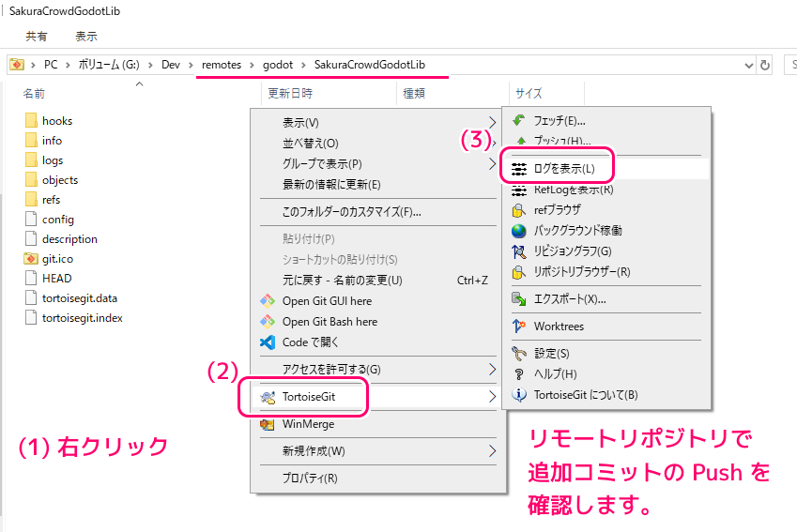
Task: Choose Open Git Bash here
Action: coord(330,322)
